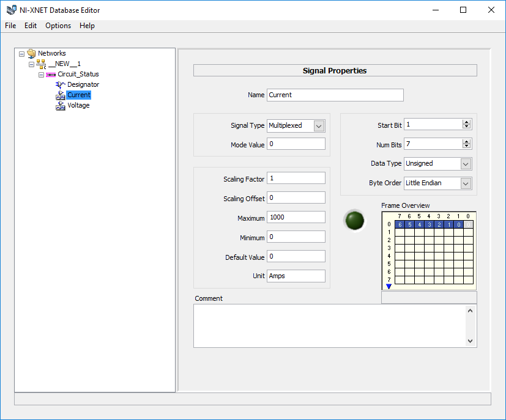Increment the Start Bit value
The width and height of the screenshot is (506, 420).
coord(466,122)
